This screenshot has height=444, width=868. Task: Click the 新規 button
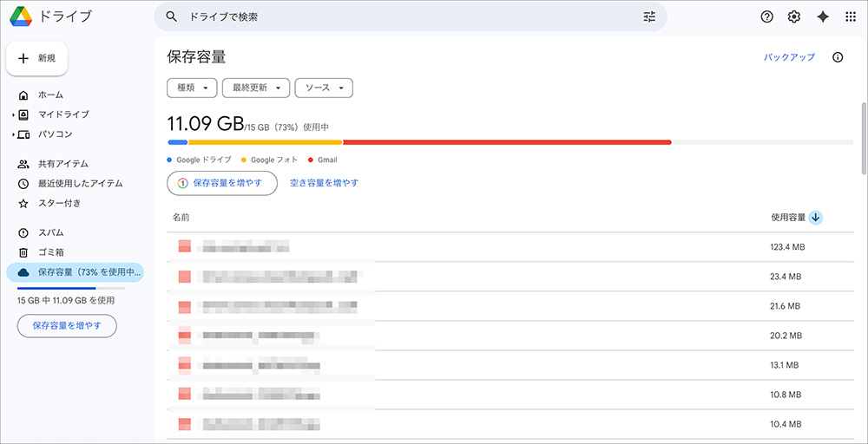pos(37,59)
